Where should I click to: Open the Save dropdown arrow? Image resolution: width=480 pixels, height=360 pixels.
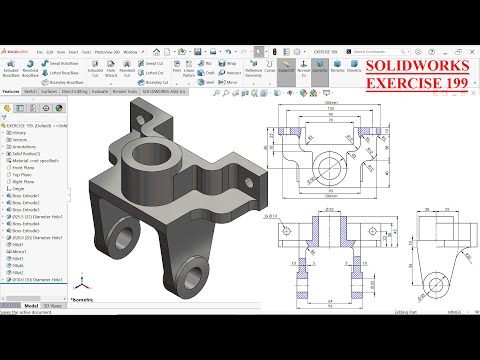(x=205, y=52)
